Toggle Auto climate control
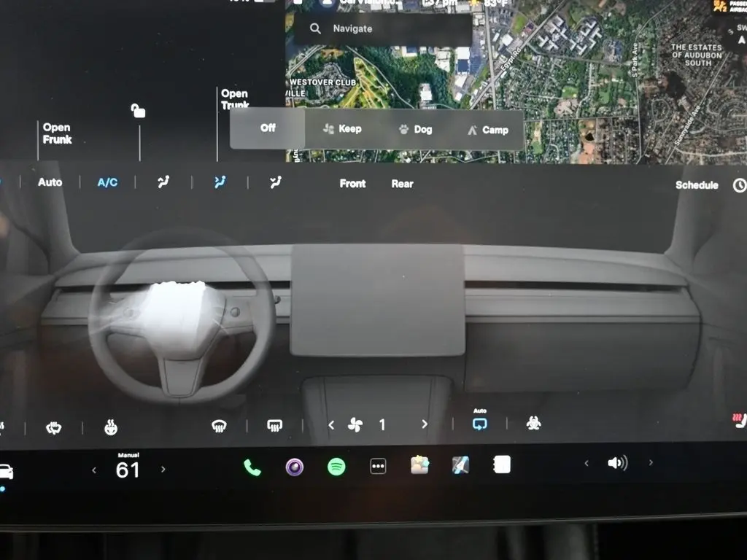Viewport: 747px width, 560px height. coord(50,182)
